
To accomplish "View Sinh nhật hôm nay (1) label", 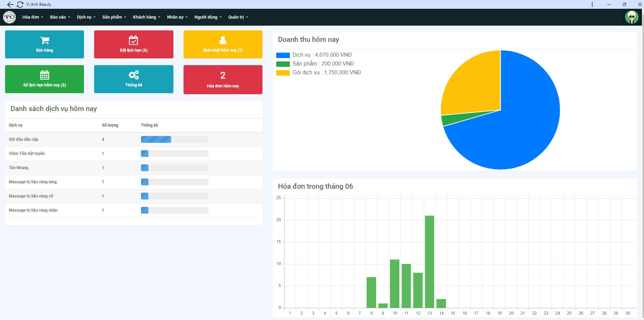I will (x=223, y=50).
